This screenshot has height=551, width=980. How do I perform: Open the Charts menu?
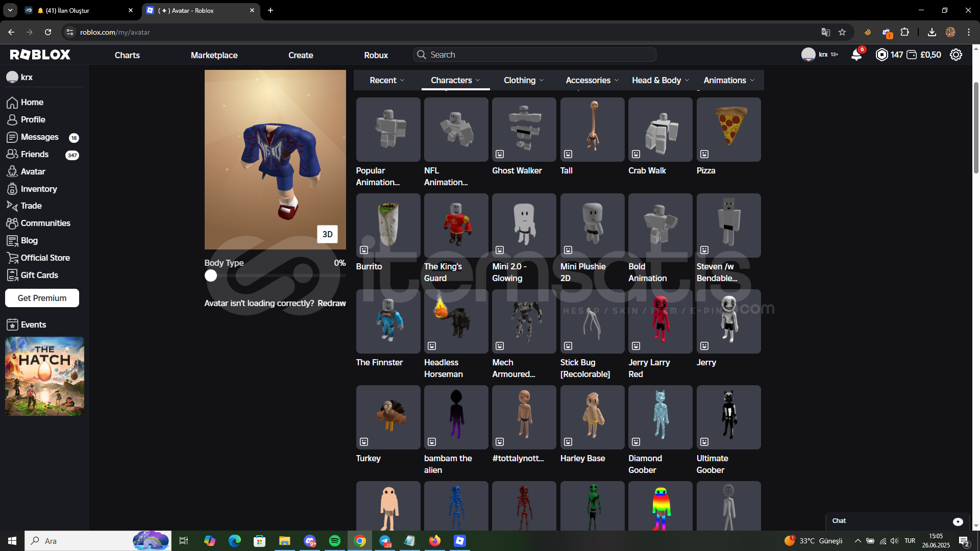(x=127, y=55)
